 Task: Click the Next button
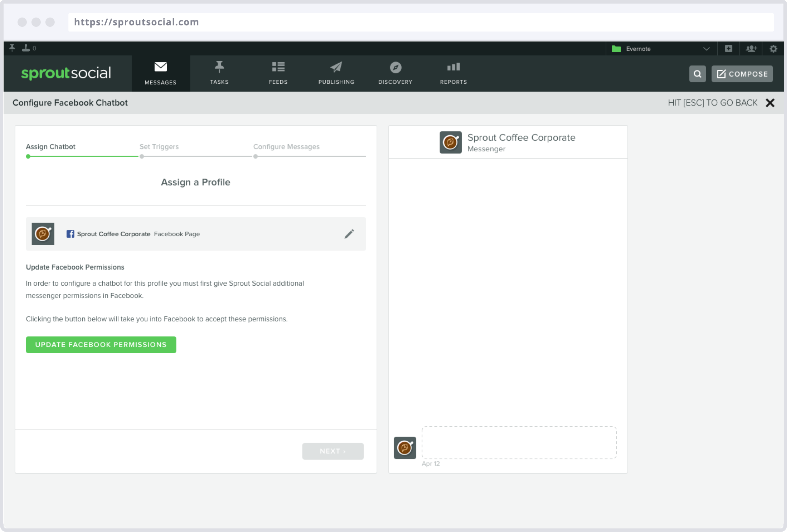coord(333,451)
